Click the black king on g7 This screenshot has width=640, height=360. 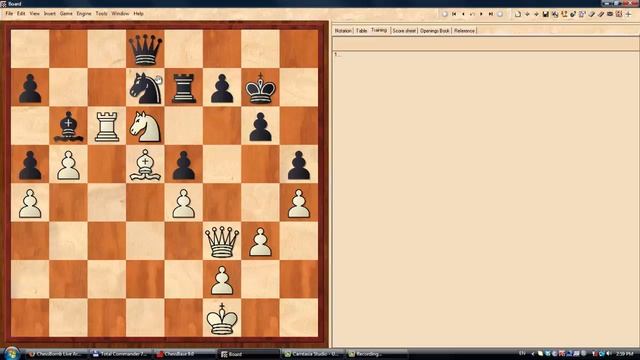[260, 88]
